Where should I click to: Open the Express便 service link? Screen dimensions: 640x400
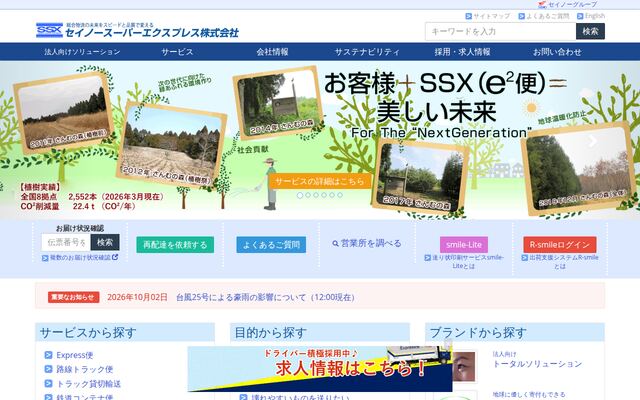click(75, 355)
